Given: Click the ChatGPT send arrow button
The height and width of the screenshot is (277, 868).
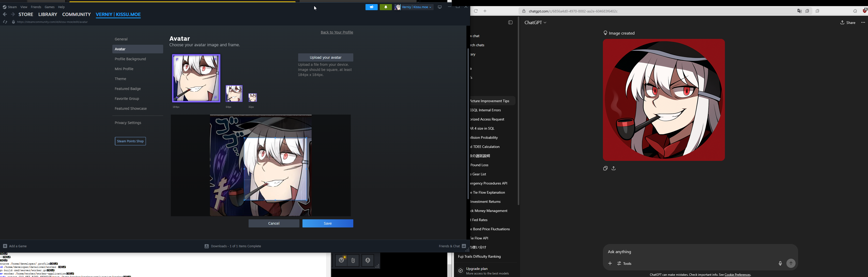Looking at the screenshot, I should (791, 264).
